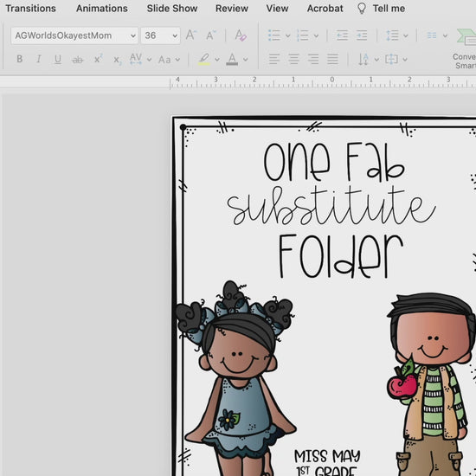The width and height of the screenshot is (476, 476).
Task: Expand the numbering style dropdown arrow
Action: click(x=316, y=35)
